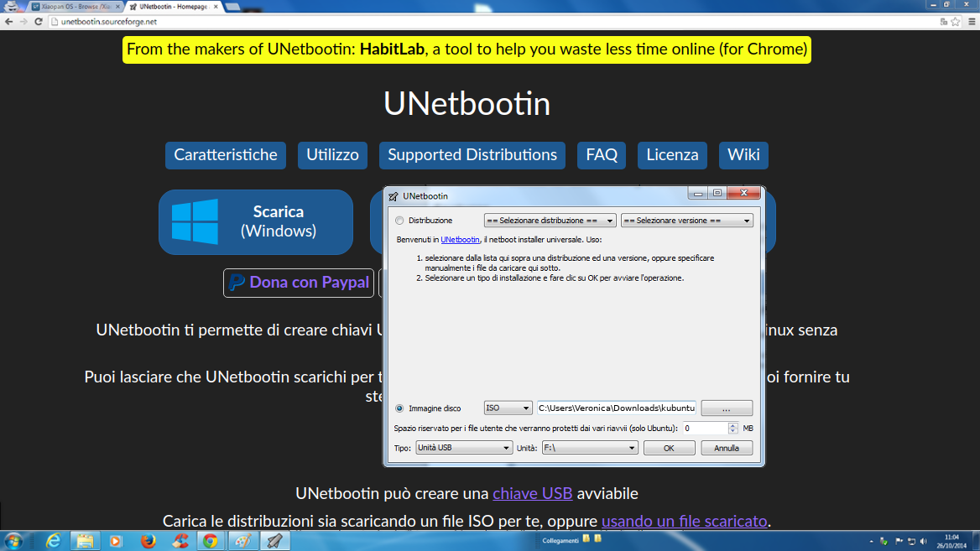Click the Windows logo on the Scarica button

click(x=195, y=221)
